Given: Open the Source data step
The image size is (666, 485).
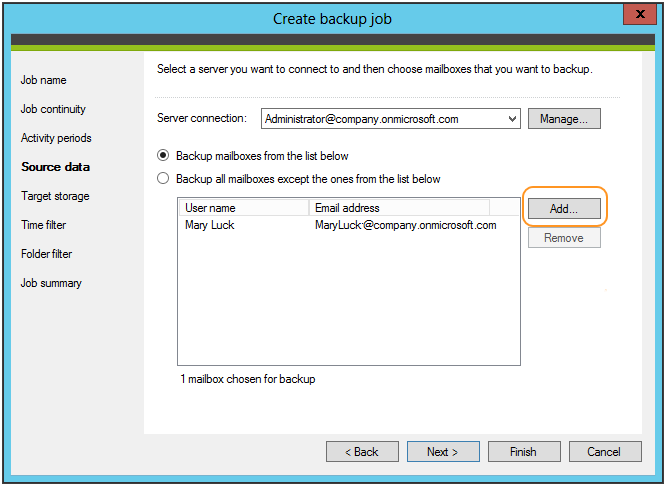Looking at the screenshot, I should tap(56, 167).
